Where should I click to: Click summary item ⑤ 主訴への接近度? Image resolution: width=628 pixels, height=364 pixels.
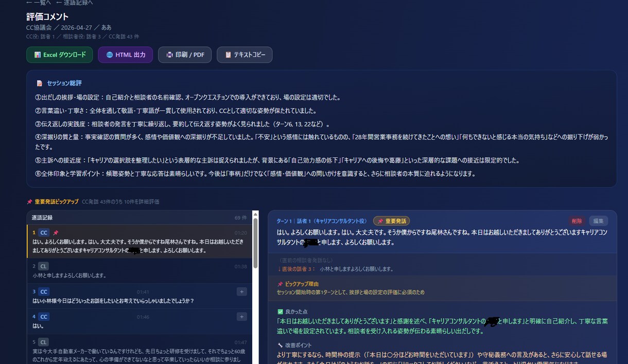tap(277, 160)
